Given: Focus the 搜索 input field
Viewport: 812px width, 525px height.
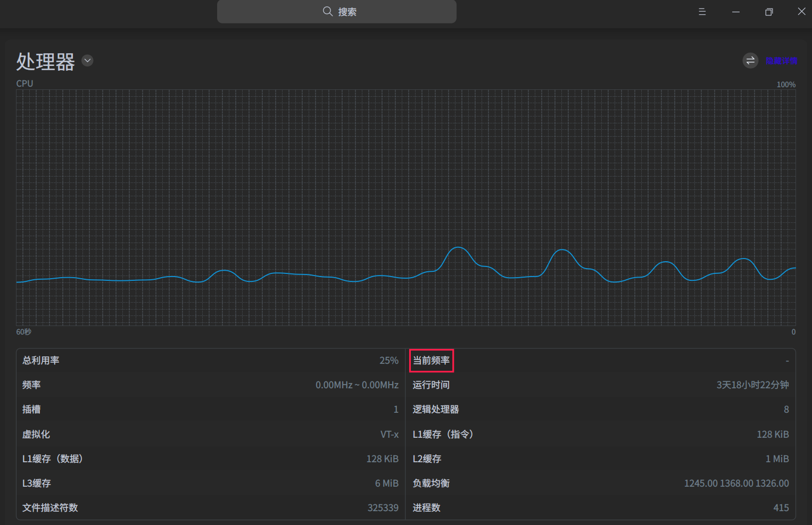Looking at the screenshot, I should pos(337,12).
